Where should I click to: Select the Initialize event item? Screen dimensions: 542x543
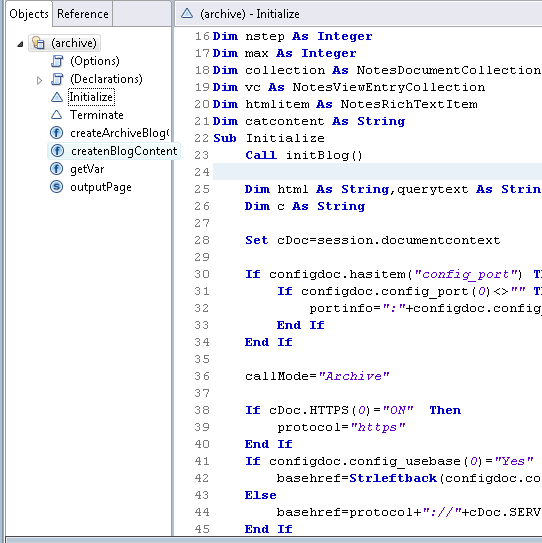(91, 97)
